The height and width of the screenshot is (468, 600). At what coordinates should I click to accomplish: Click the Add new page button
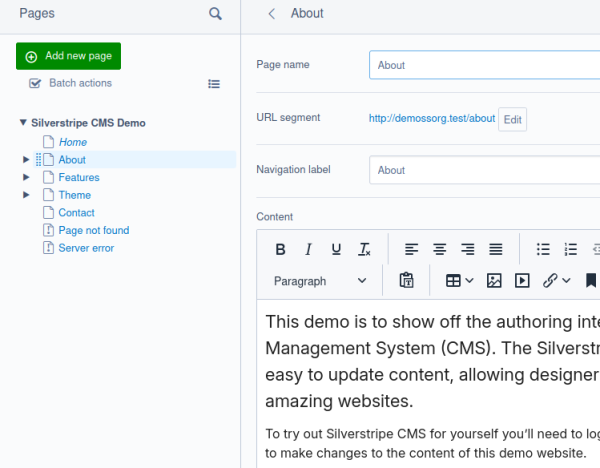coord(68,56)
